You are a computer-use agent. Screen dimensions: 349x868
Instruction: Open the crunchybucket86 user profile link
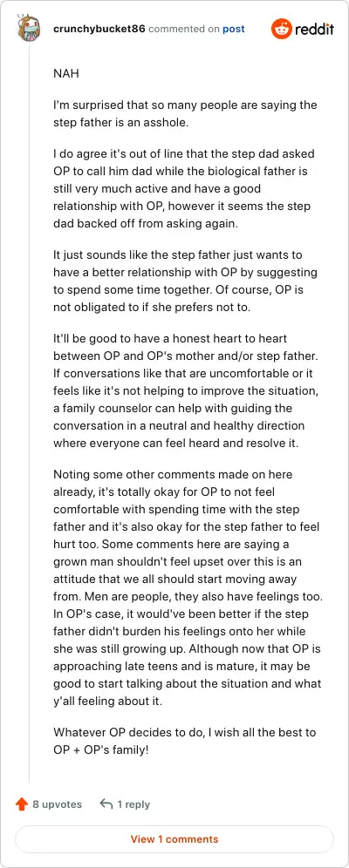pyautogui.click(x=99, y=30)
